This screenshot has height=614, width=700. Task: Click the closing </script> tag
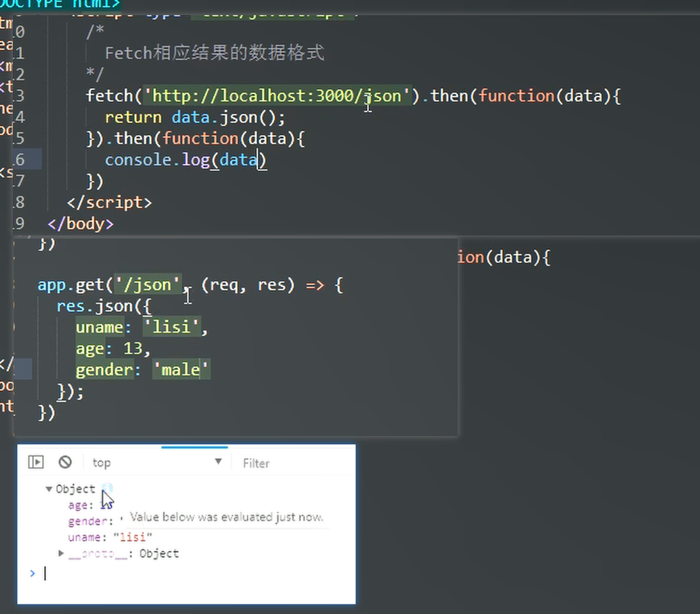(109, 202)
